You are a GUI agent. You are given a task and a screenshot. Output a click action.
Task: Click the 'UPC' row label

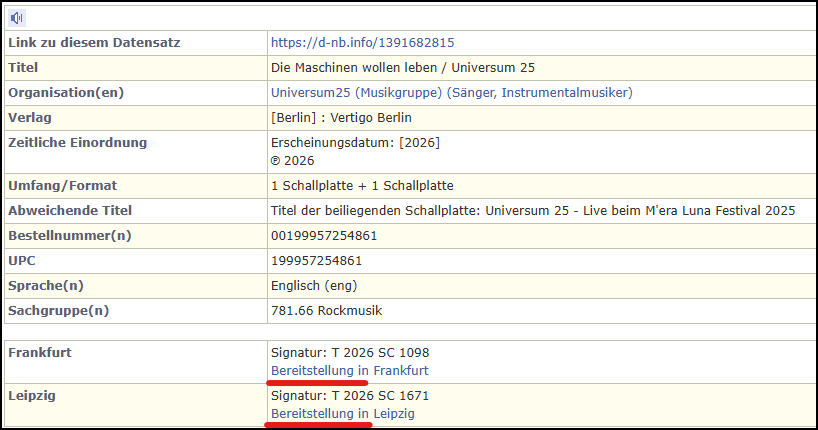[22, 261]
